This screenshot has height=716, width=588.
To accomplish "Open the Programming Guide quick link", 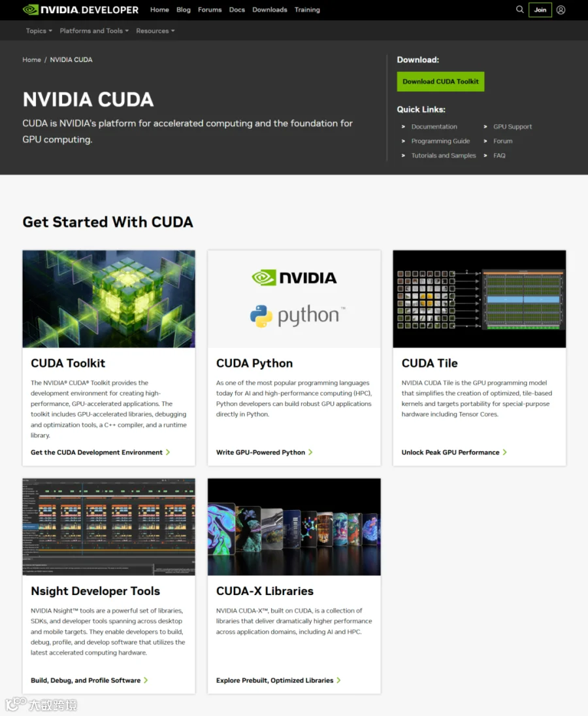I will point(440,141).
